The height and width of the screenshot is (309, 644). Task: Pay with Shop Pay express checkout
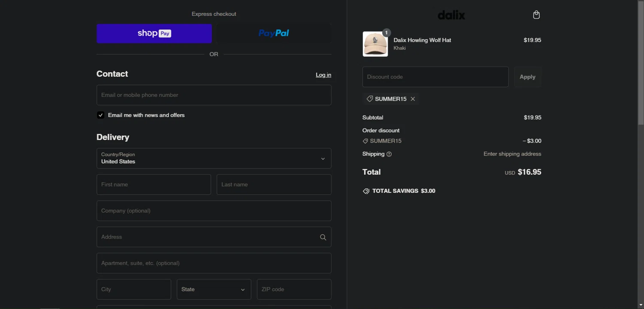point(154,34)
